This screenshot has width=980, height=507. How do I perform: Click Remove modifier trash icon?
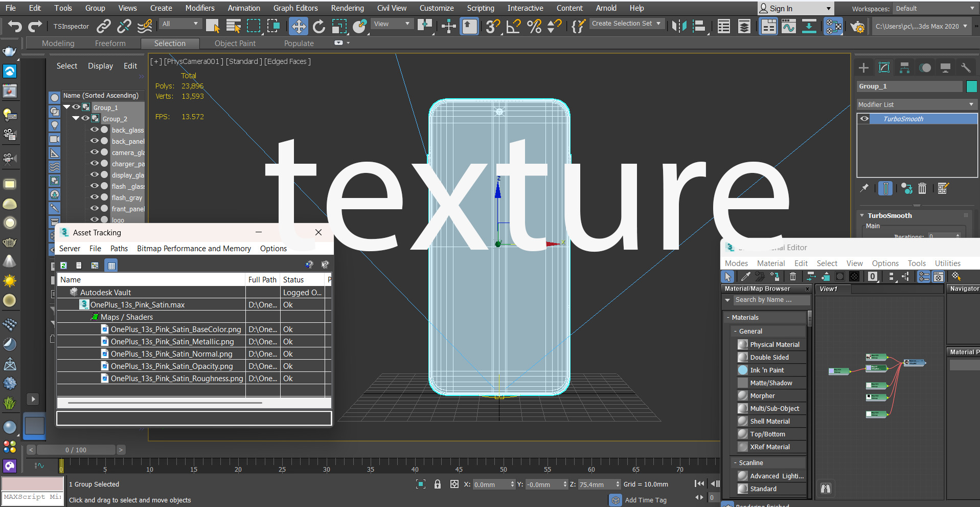(922, 188)
